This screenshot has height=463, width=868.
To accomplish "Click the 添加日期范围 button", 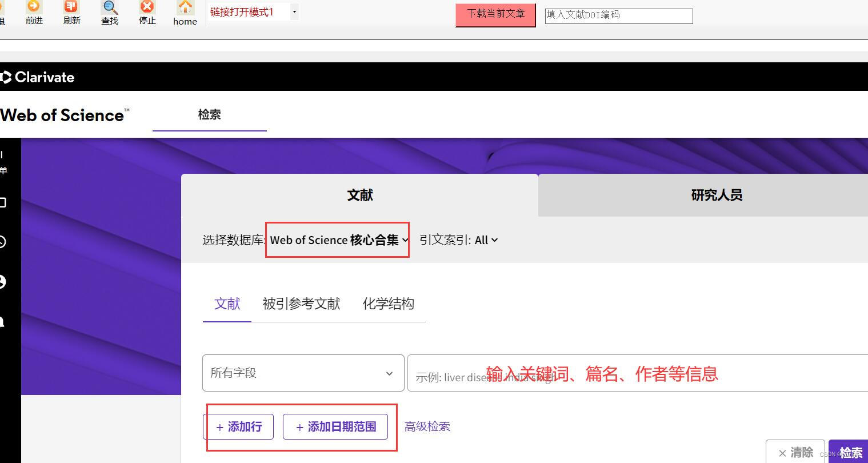I will tap(335, 426).
